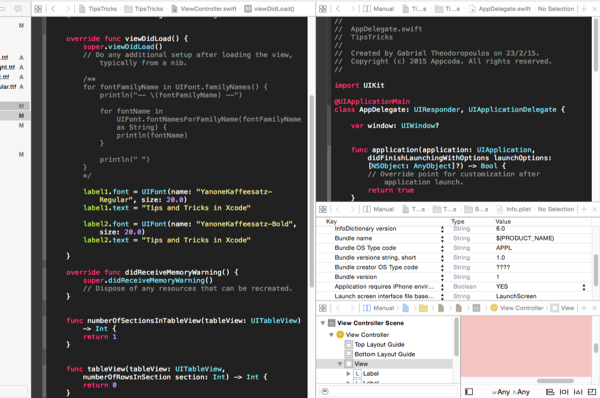Screen dimensions: 600x398
Task: Add assistant editor from AppDelegate.swift pane
Action: (584, 9)
